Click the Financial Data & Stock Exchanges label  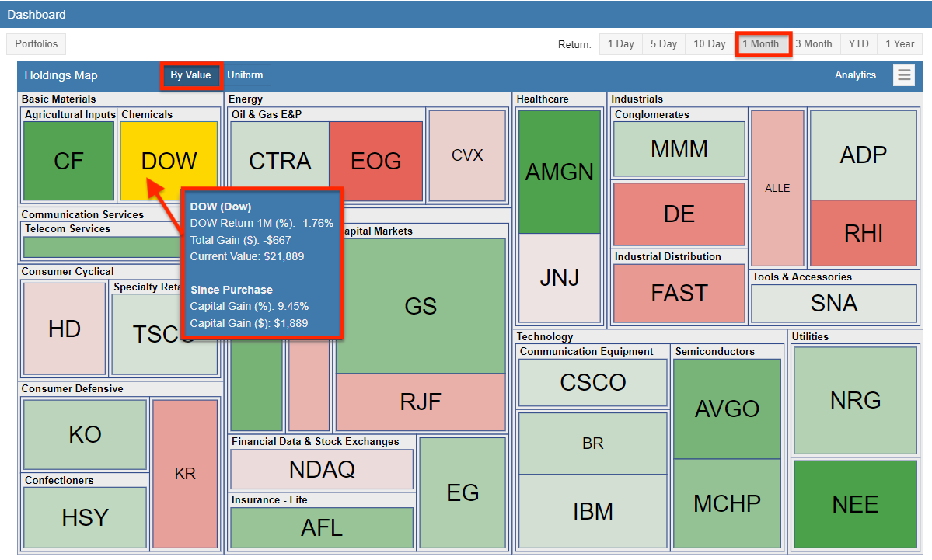[315, 442]
